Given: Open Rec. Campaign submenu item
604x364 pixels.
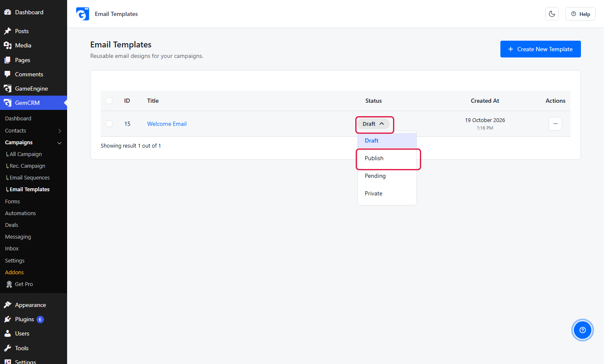Looking at the screenshot, I should (x=27, y=166).
